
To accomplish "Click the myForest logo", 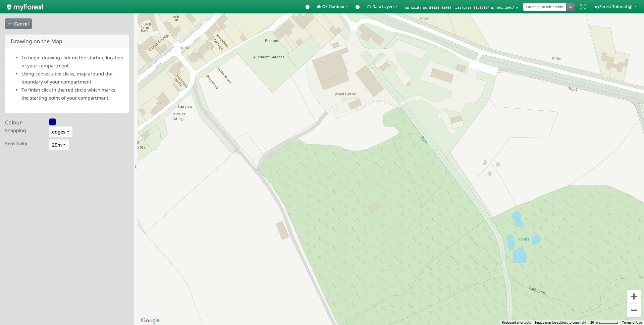I will (25, 7).
